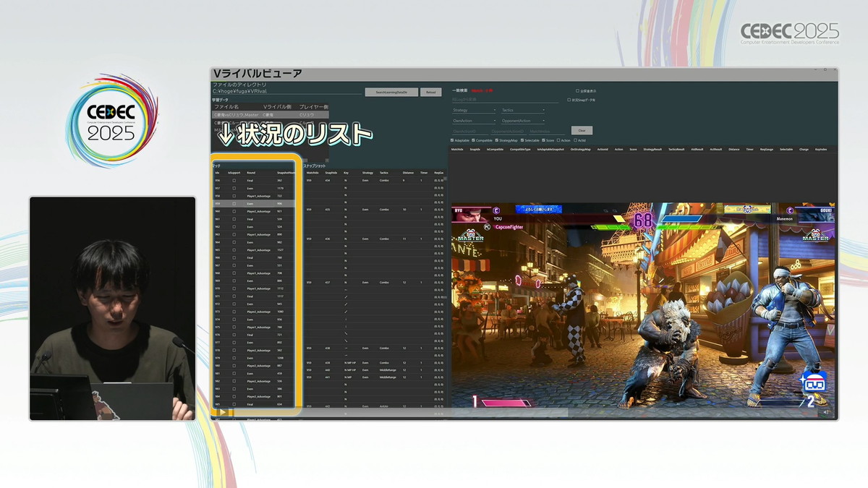
Task: Check IsSupport box for match row 956
Action: [x=234, y=181]
